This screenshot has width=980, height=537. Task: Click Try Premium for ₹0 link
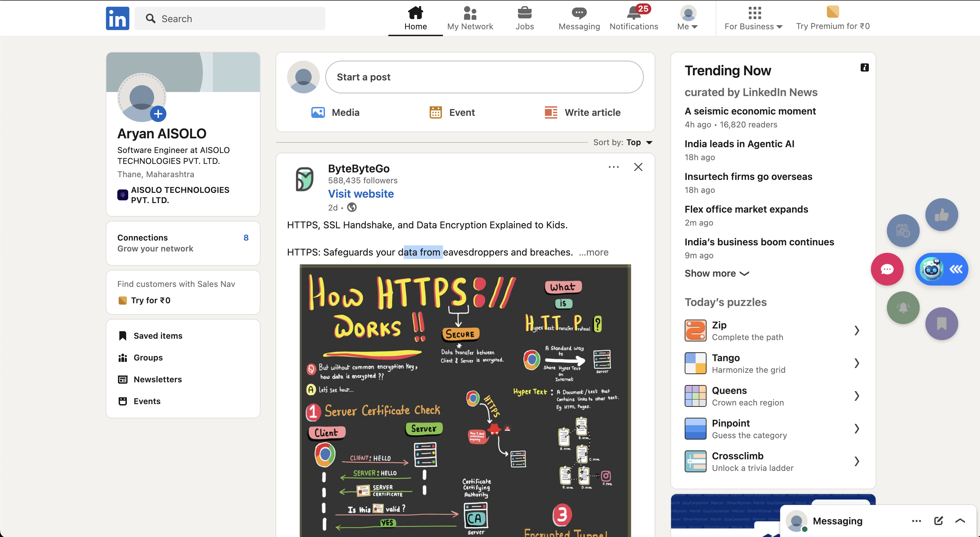(x=833, y=18)
